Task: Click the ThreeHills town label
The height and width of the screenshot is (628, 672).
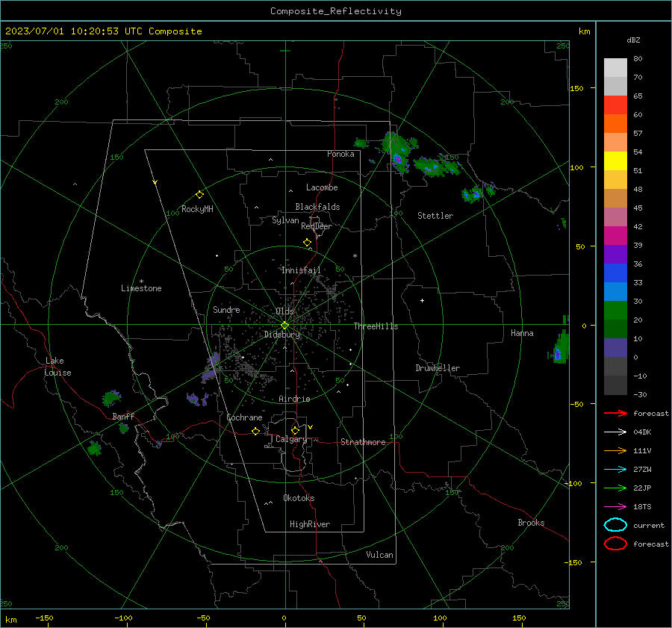Action: [x=376, y=326]
